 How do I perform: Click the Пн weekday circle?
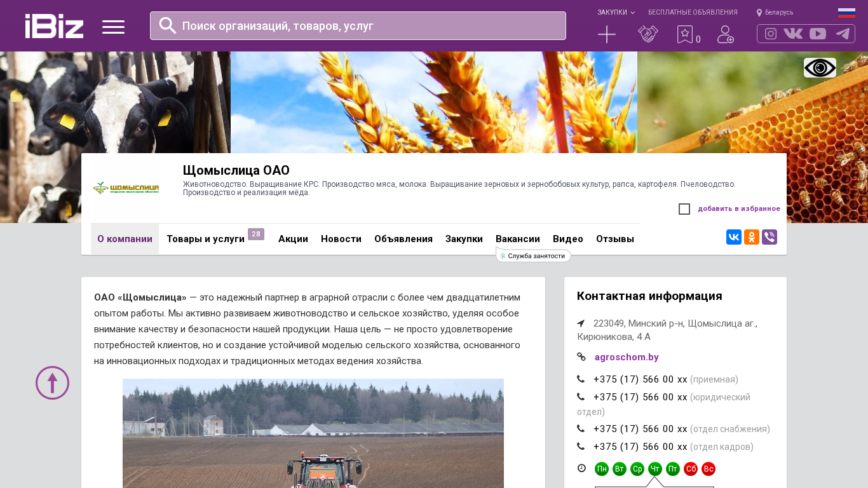pyautogui.click(x=602, y=469)
